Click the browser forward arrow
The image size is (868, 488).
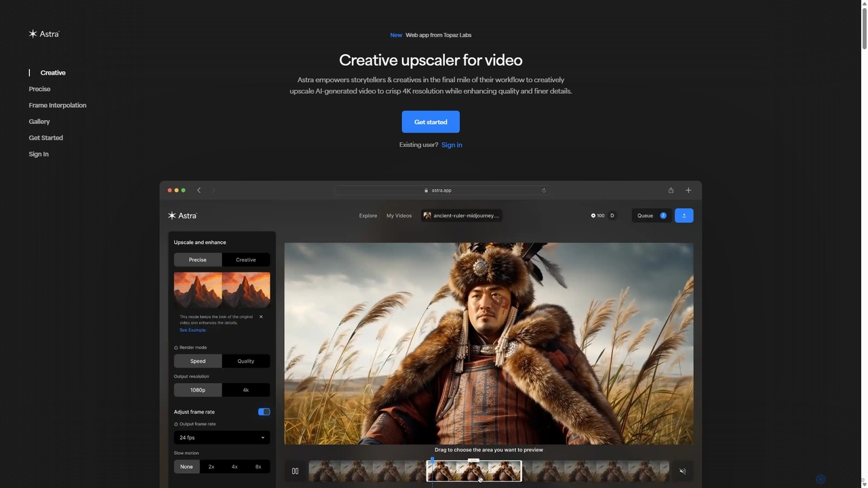point(214,190)
